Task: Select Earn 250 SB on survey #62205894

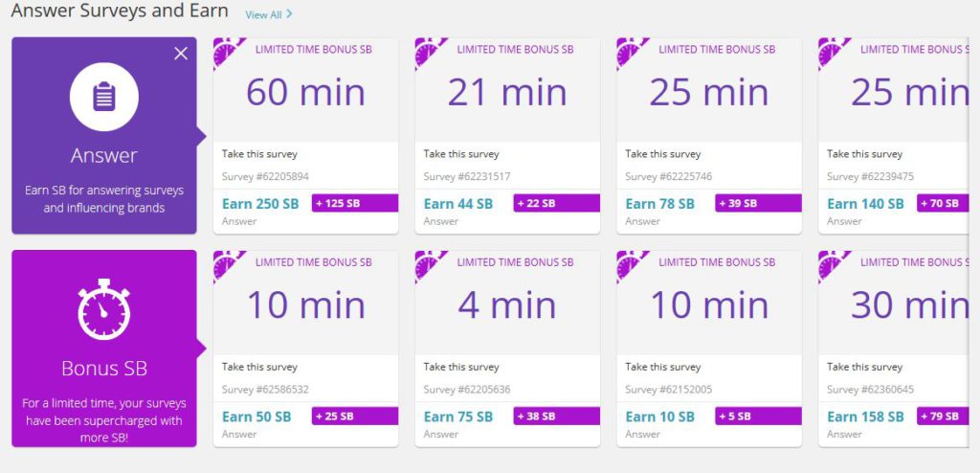Action: [260, 203]
